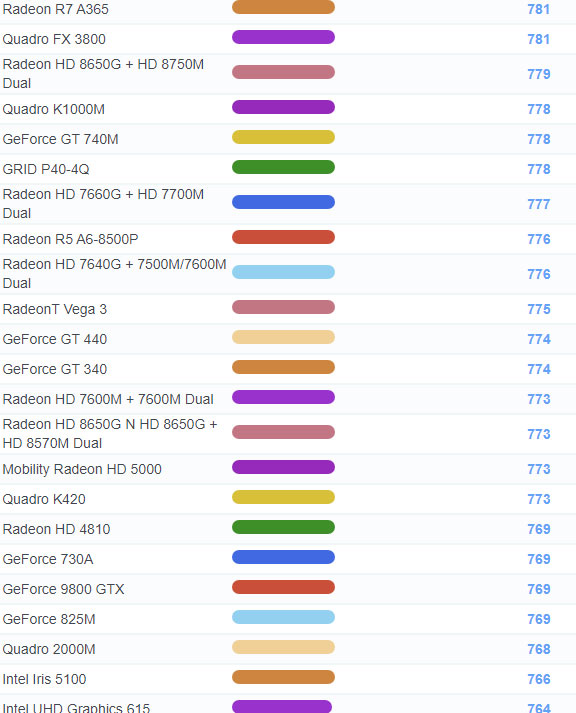Click the cream bar for GeForce GT 440
This screenshot has height=713, width=576.
pos(283,337)
